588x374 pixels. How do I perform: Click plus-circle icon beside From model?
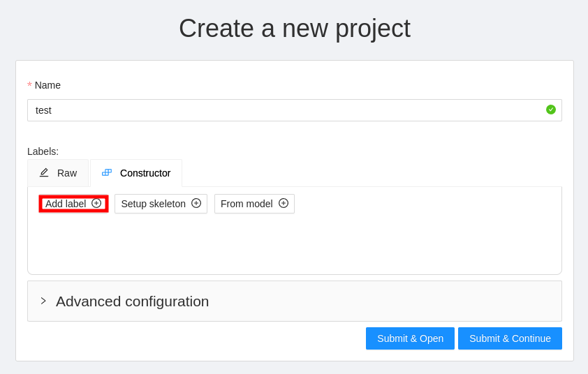[284, 203]
